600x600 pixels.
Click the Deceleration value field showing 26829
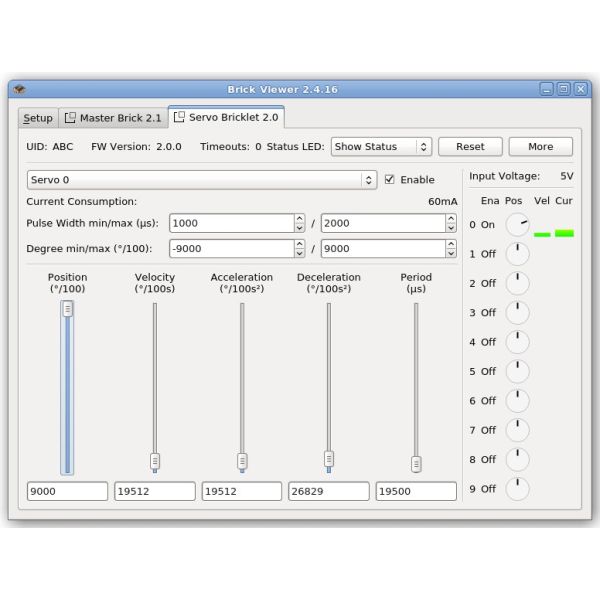tap(329, 491)
